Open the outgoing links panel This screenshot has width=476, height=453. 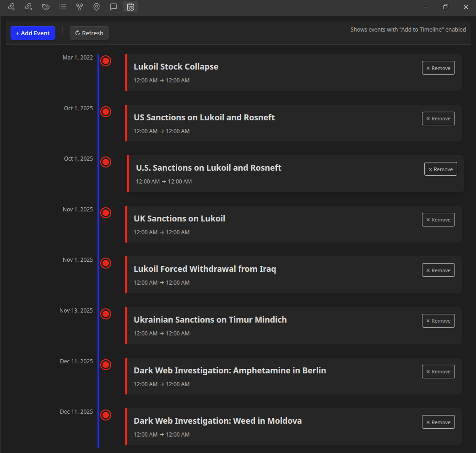pyautogui.click(x=28, y=7)
